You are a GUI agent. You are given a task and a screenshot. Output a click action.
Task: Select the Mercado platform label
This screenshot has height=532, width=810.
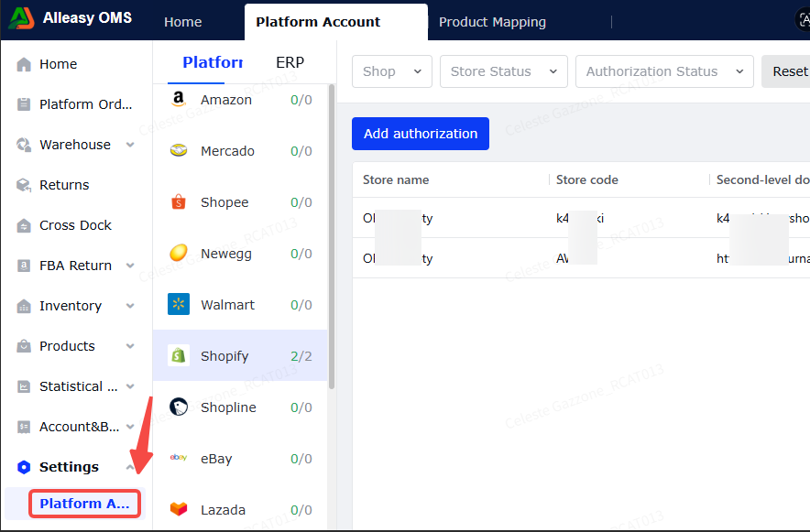coord(228,151)
